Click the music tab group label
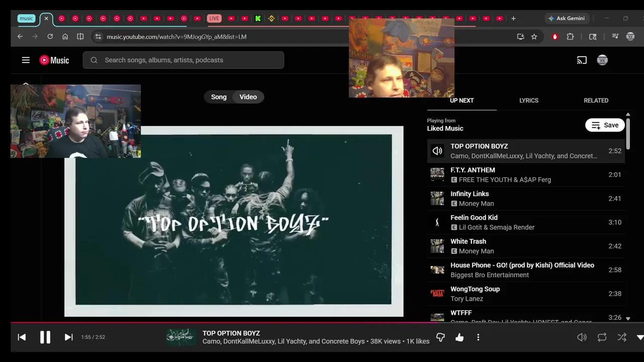The image size is (644, 362). pos(26,19)
